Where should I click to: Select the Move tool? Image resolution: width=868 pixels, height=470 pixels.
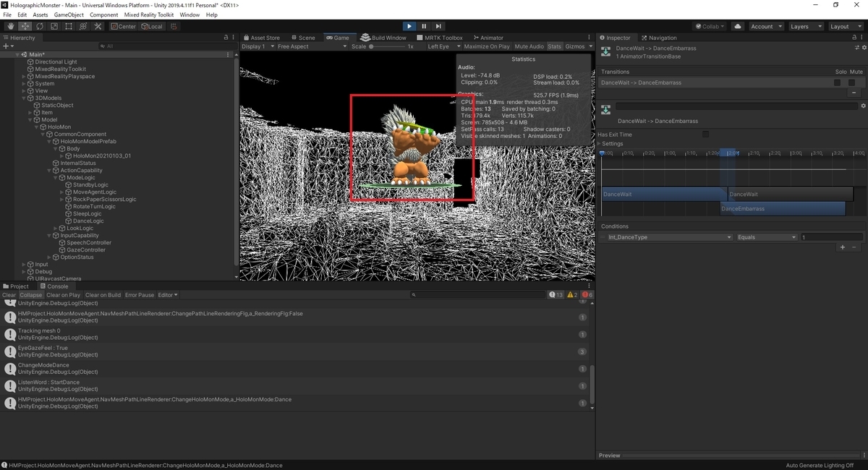click(25, 26)
